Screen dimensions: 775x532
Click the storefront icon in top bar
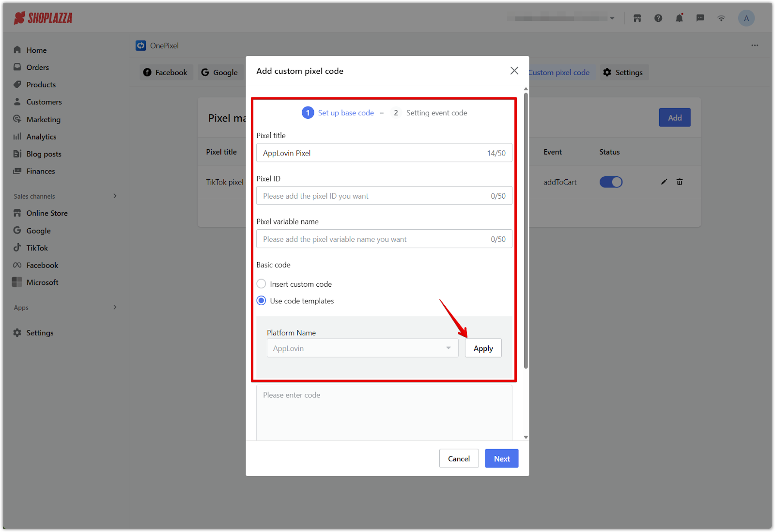[x=637, y=18]
